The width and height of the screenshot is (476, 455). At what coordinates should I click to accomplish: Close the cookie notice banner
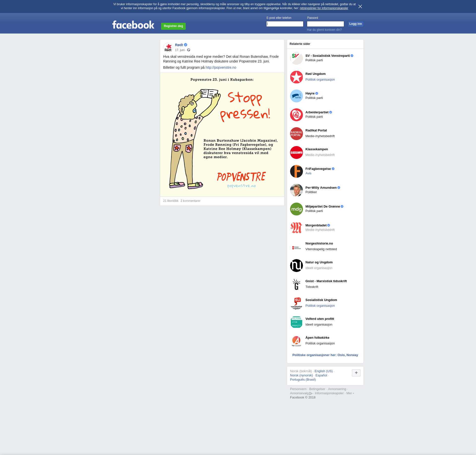click(x=360, y=6)
